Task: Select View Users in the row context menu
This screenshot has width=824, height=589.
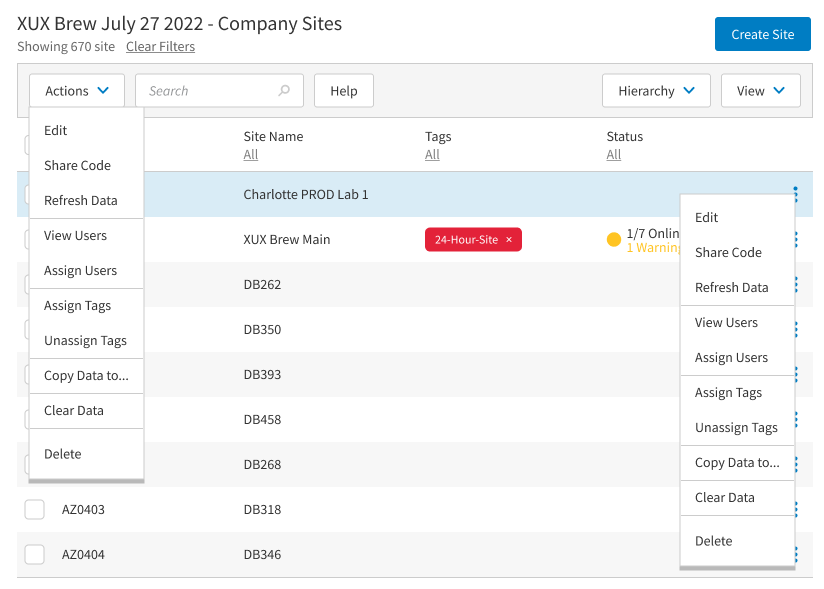Action: 737,323
